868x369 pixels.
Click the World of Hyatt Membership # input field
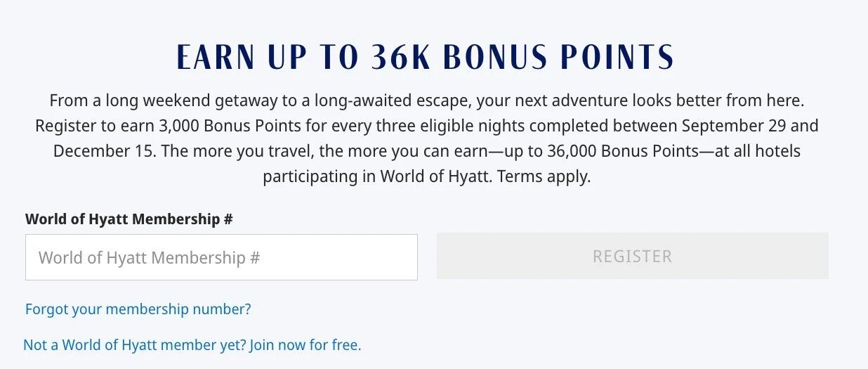point(221,257)
